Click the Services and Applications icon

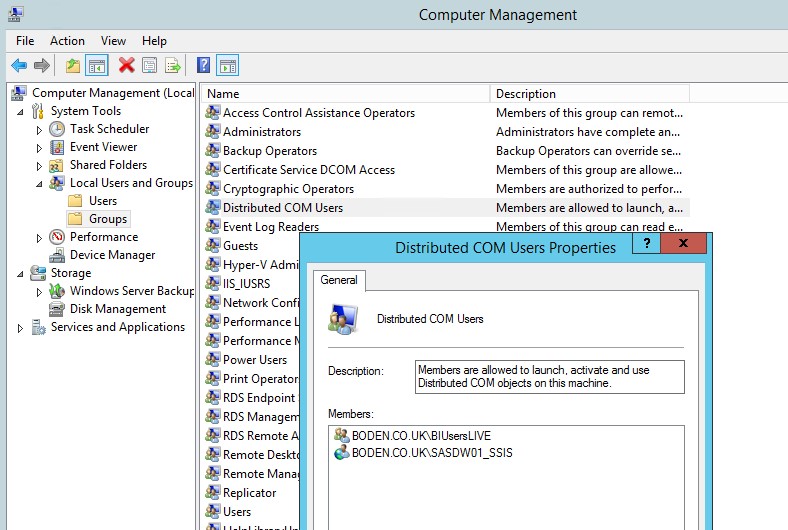(x=38, y=327)
